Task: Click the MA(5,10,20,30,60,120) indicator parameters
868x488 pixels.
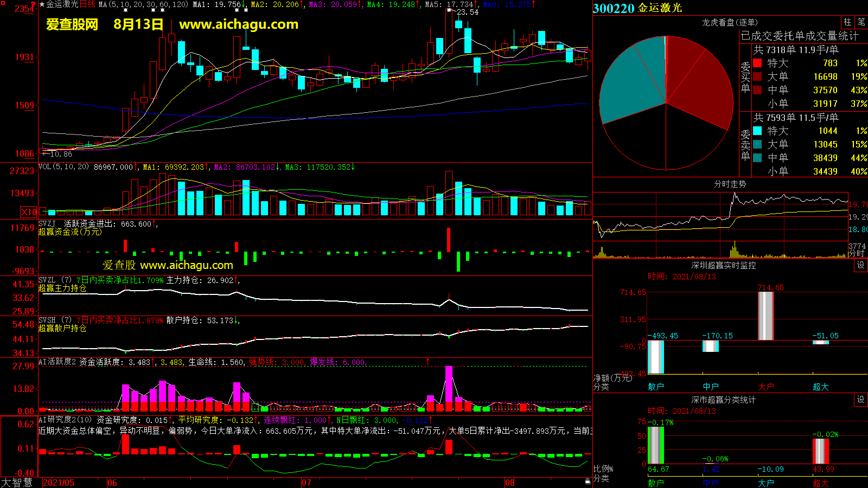Action: pyautogui.click(x=143, y=4)
